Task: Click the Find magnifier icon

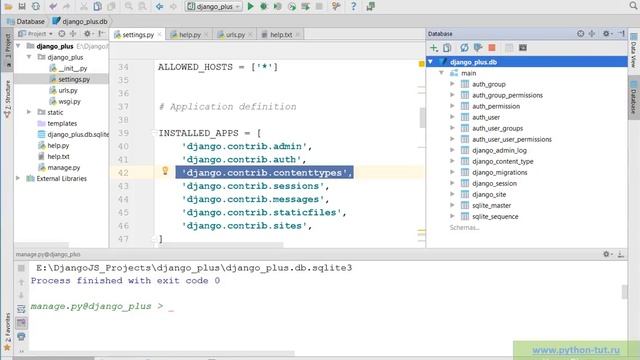Action: (x=129, y=7)
